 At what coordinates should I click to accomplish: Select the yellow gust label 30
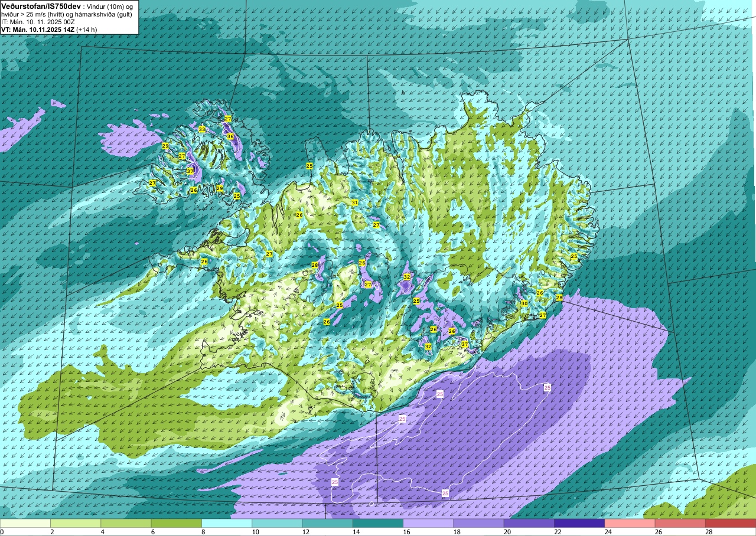click(524, 303)
